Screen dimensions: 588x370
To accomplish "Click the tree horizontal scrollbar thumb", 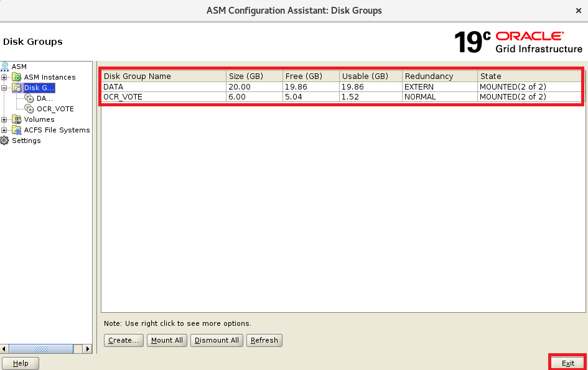I will coord(41,349).
